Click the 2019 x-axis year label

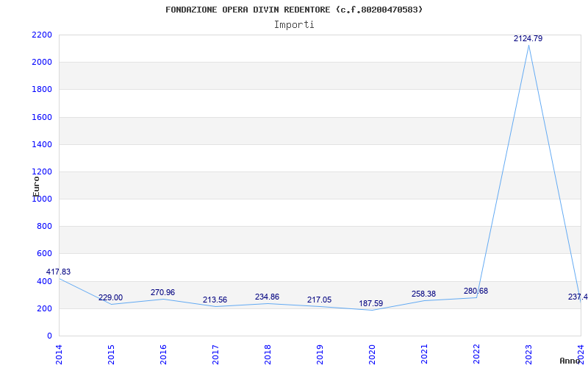point(320,354)
